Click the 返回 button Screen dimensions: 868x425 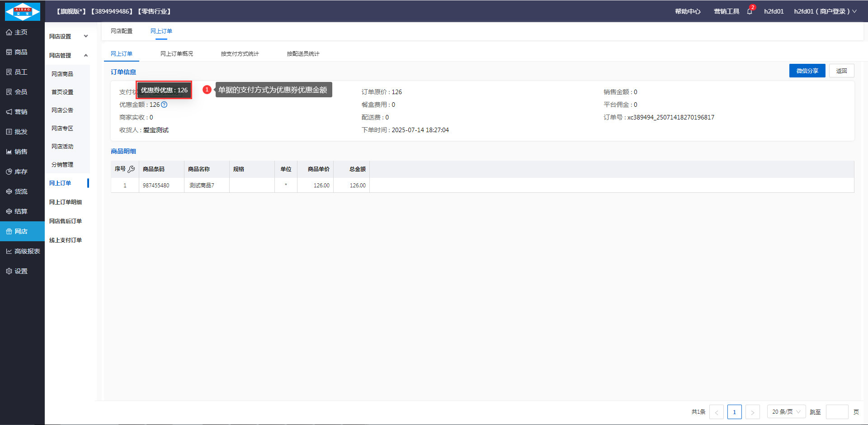841,71
